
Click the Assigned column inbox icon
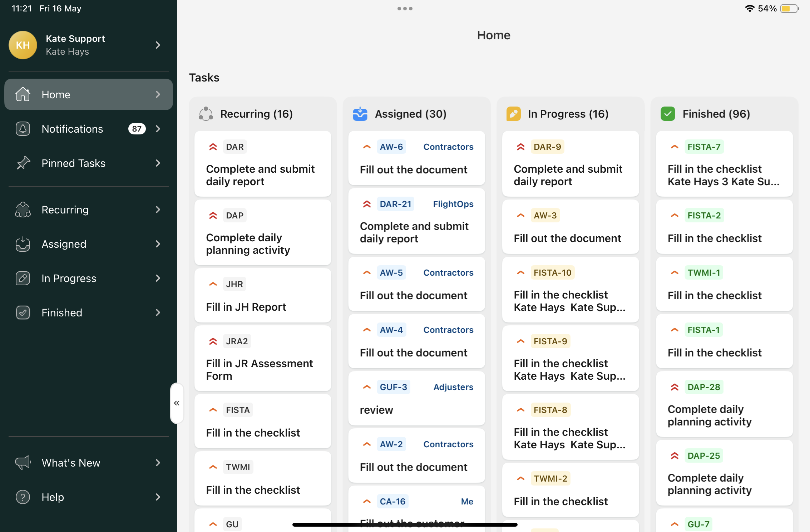coord(360,114)
